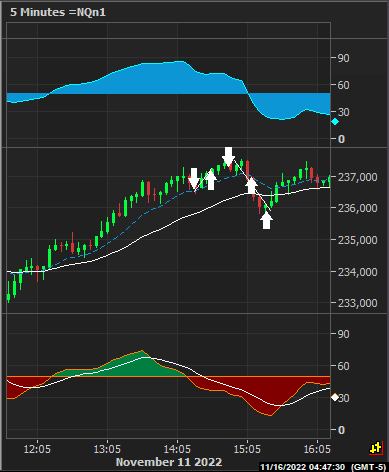Click the 11/16/2022 04:47:30 timestamp
Image resolution: width=389 pixels, height=472 pixels.
point(302,467)
